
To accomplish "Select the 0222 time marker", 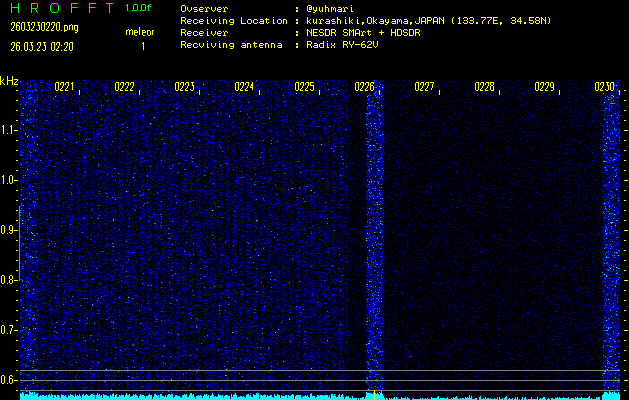I will tap(124, 87).
